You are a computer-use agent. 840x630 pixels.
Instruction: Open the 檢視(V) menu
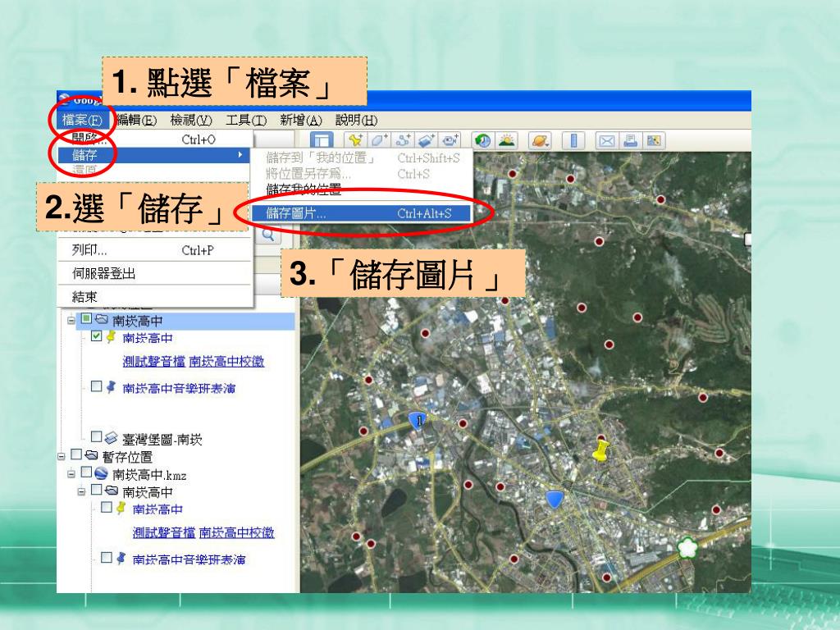pos(191,120)
